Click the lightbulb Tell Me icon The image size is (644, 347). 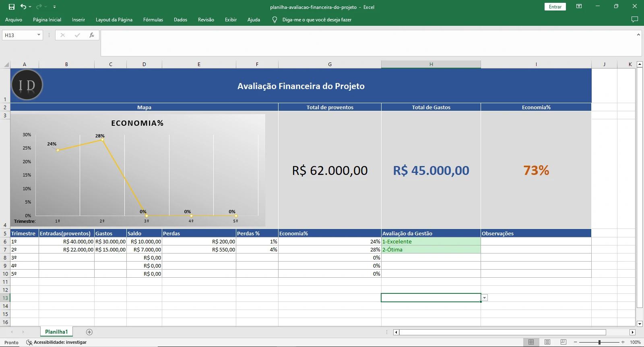click(x=275, y=19)
